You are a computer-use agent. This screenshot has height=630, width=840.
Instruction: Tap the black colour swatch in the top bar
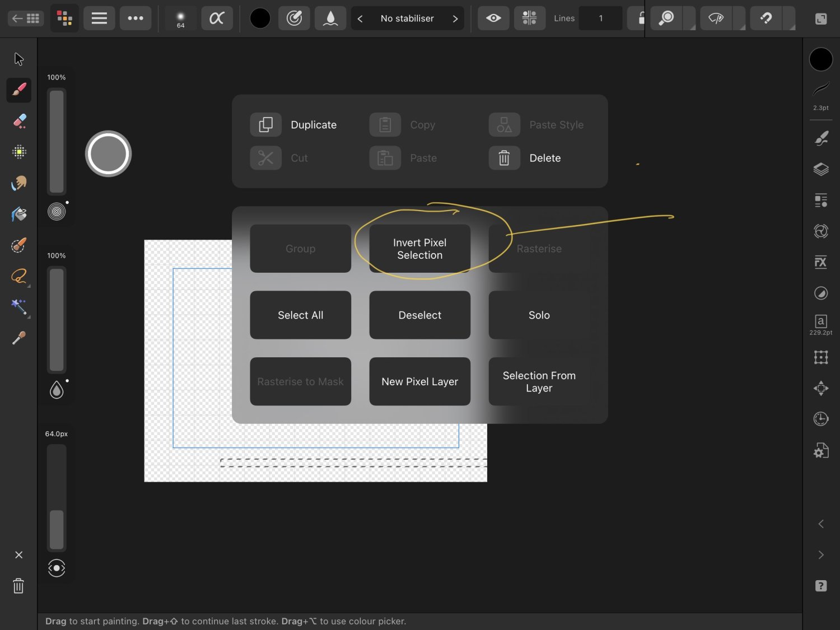tap(260, 18)
